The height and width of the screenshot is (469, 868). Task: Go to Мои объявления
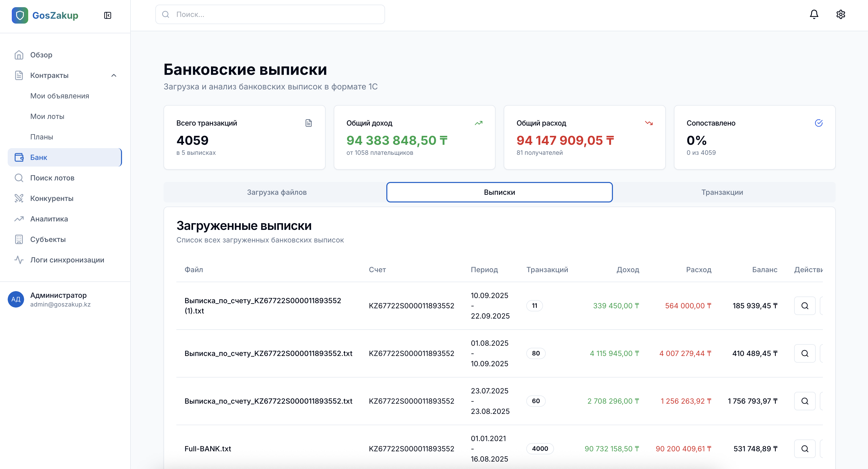point(60,96)
